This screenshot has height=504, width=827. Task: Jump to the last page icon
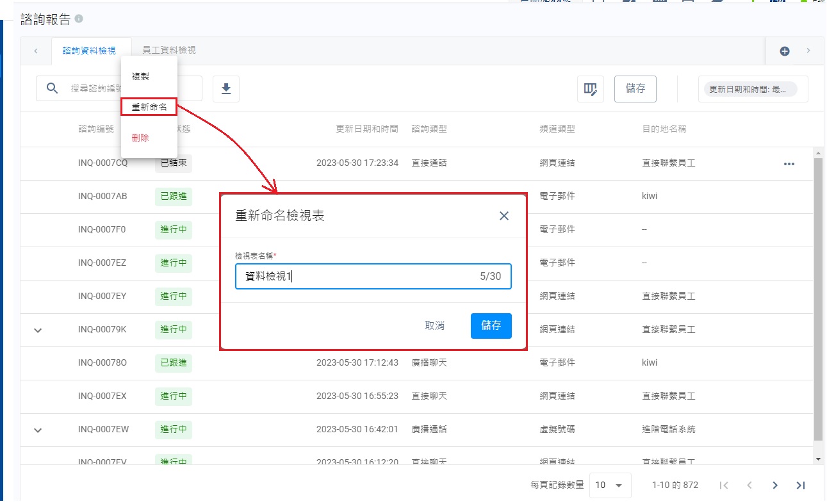point(800,485)
